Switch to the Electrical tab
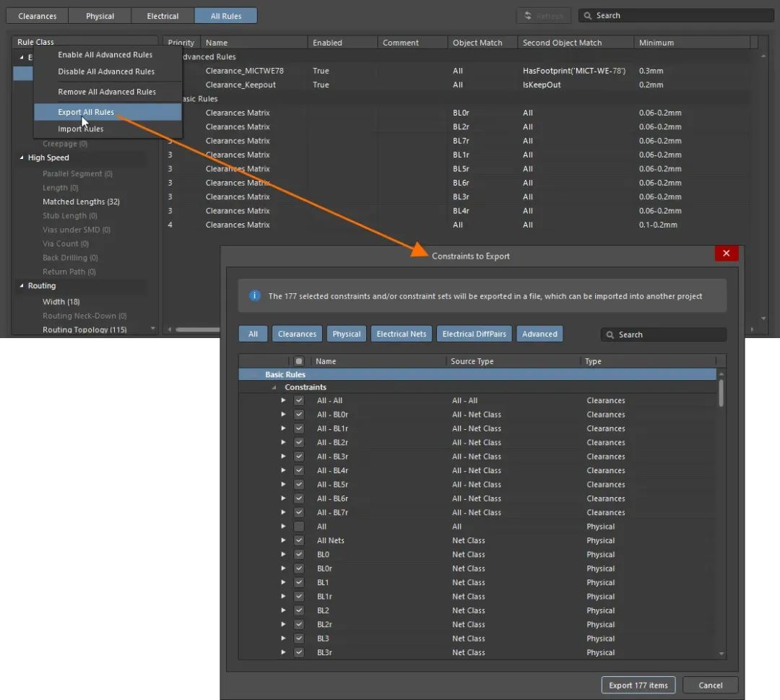The width and height of the screenshot is (780, 700). (162, 16)
